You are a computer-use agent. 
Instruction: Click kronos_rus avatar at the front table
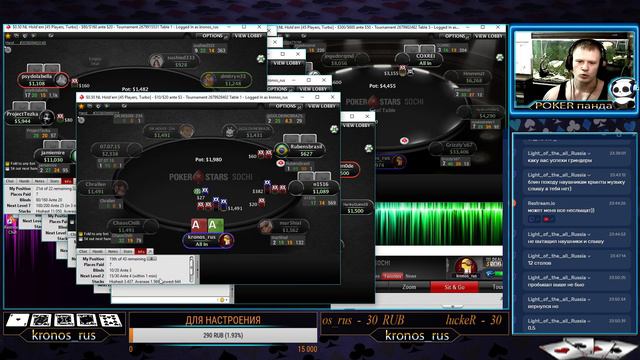(226, 240)
